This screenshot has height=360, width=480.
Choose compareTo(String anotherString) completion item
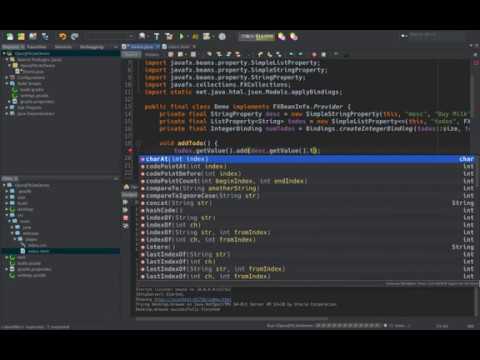(307, 188)
